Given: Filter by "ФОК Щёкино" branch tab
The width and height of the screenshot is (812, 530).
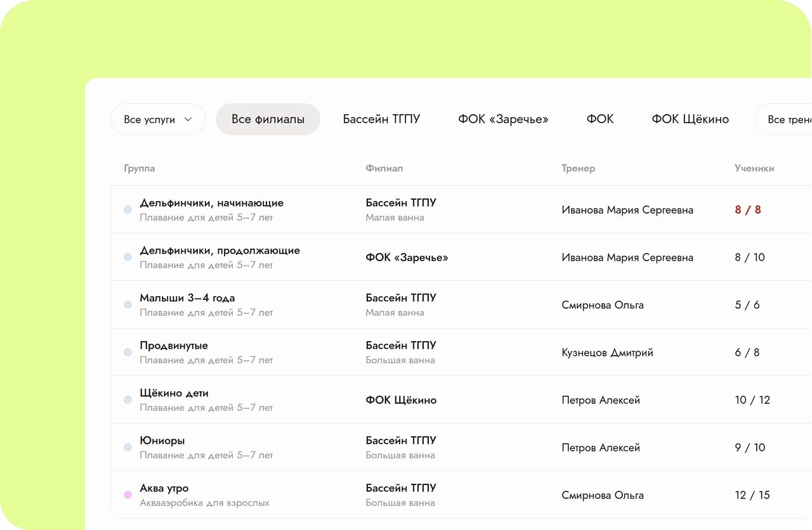Looking at the screenshot, I should (690, 119).
